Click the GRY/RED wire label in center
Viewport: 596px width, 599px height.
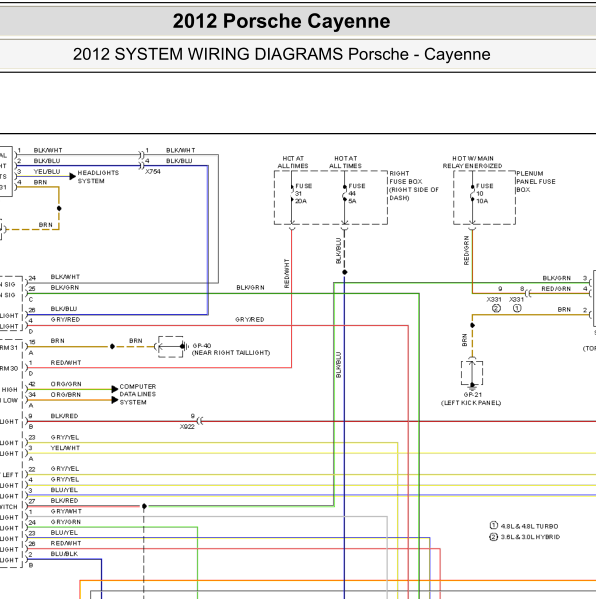249,319
